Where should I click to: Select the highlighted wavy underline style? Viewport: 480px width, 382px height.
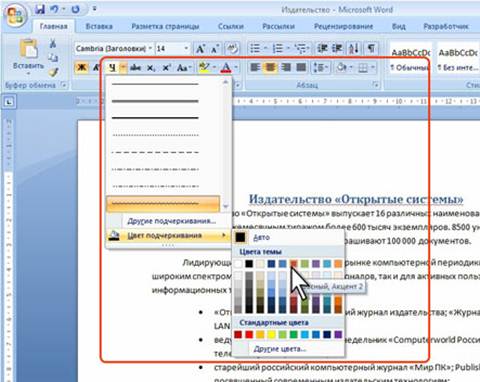click(163, 203)
